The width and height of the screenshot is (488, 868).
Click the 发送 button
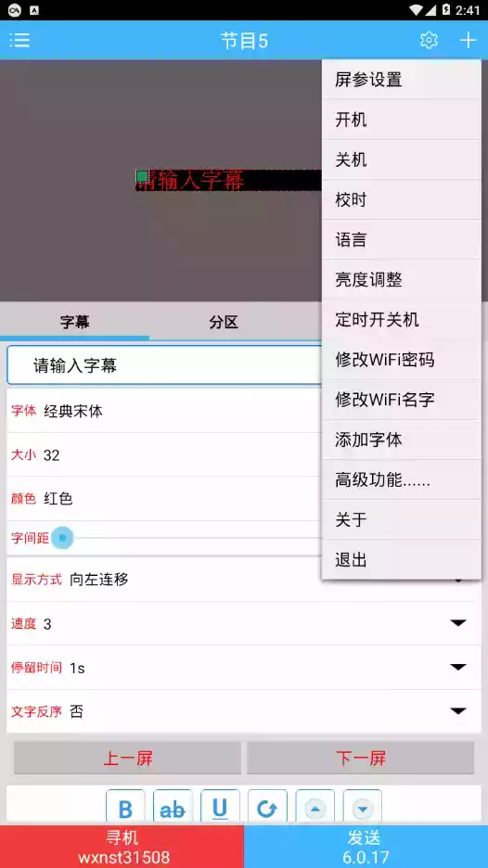click(366, 847)
